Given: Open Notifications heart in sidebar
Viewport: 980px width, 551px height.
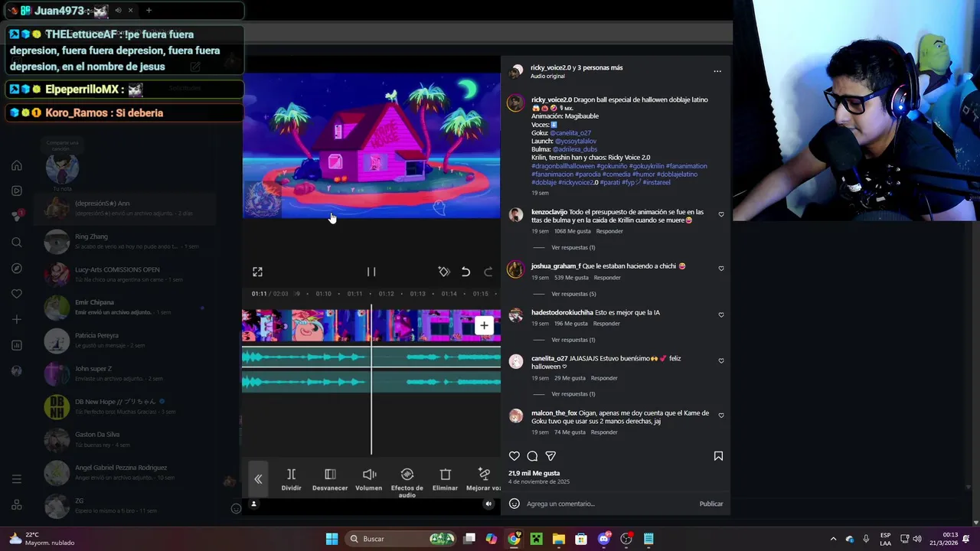Looking at the screenshot, I should [17, 294].
